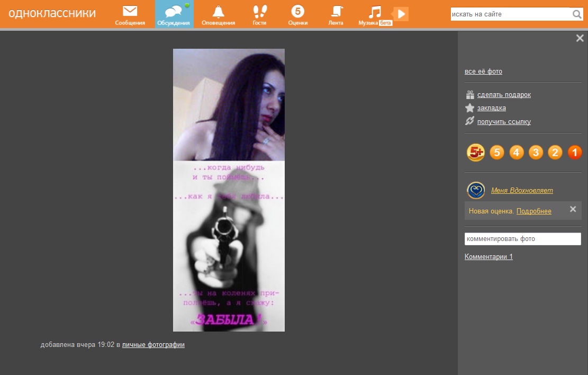Rate the photo 4
This screenshot has width=588, height=375.
coord(517,153)
